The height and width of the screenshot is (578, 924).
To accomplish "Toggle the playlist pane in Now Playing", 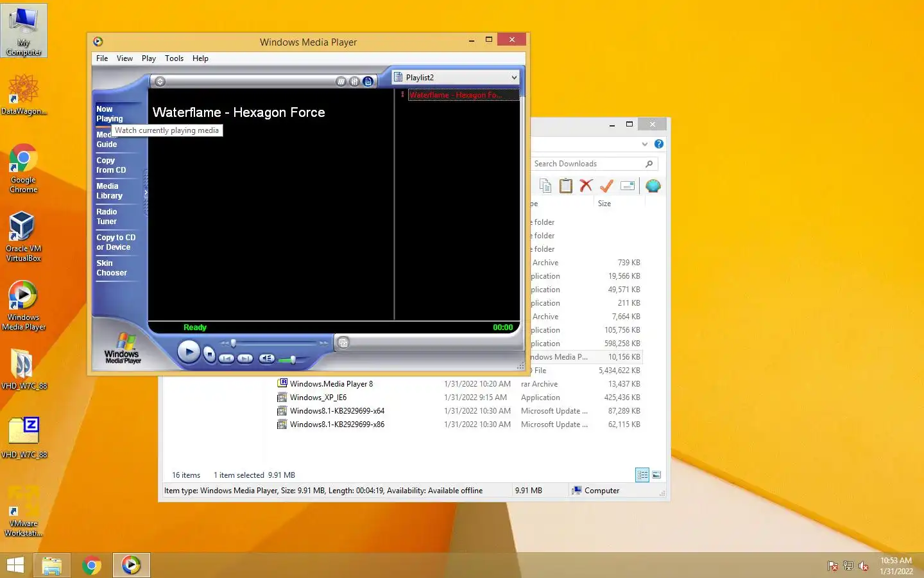I will (x=368, y=82).
